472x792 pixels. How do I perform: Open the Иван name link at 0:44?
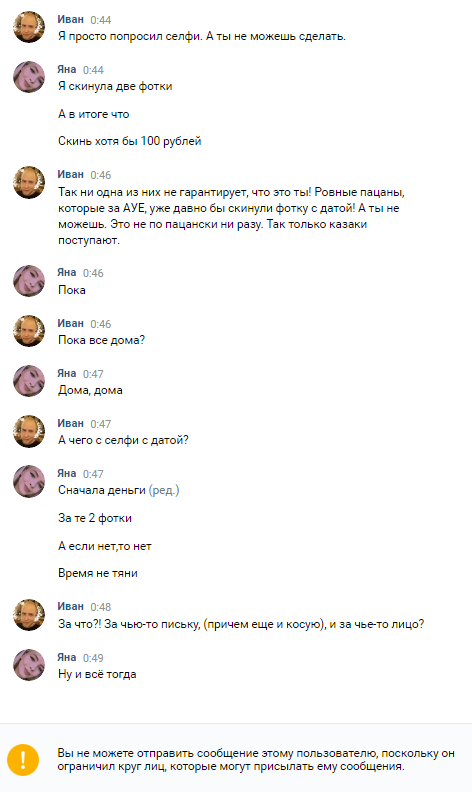pyautogui.click(x=70, y=20)
